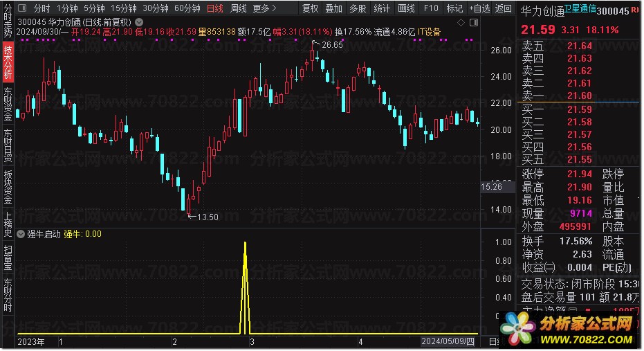
Task: Click the 统计 statistics button
Action: click(382, 8)
